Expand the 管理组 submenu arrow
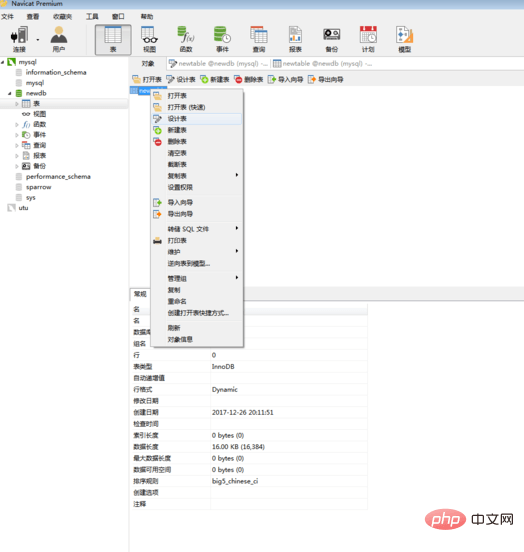 pyautogui.click(x=237, y=278)
